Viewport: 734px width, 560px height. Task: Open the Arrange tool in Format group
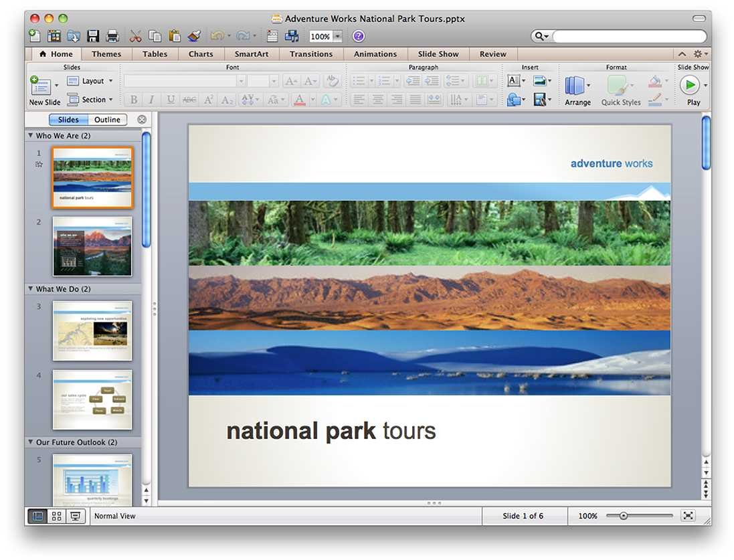(x=577, y=90)
